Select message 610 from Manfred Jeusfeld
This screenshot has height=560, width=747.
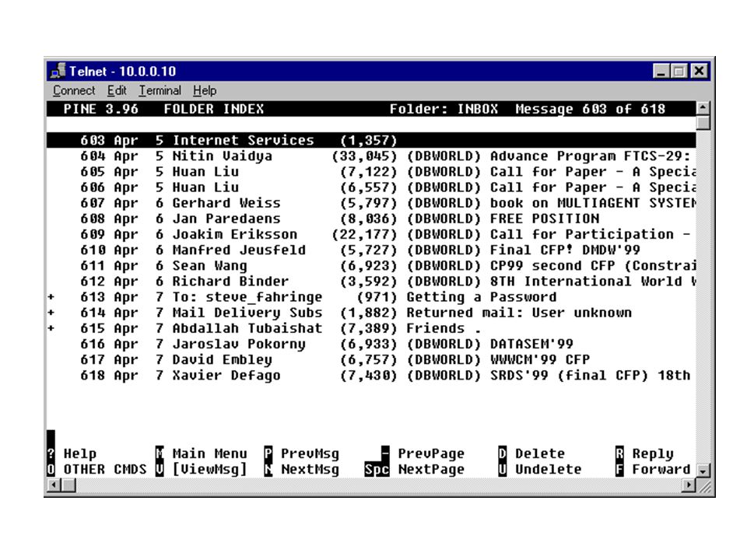tap(371, 250)
